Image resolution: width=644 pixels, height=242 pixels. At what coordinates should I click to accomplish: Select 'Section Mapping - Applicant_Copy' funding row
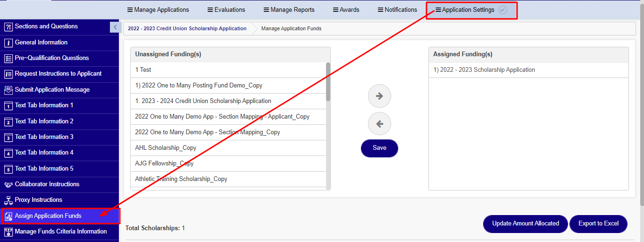(228, 117)
